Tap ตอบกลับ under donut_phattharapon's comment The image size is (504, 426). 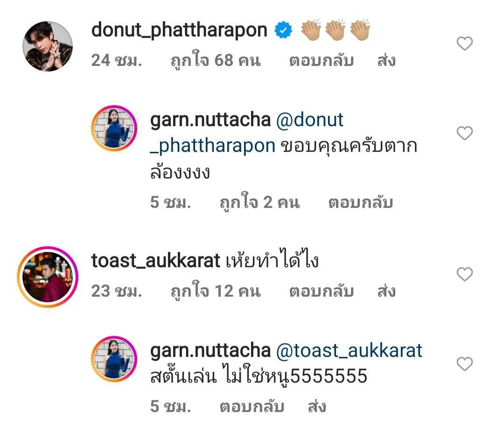point(322,60)
